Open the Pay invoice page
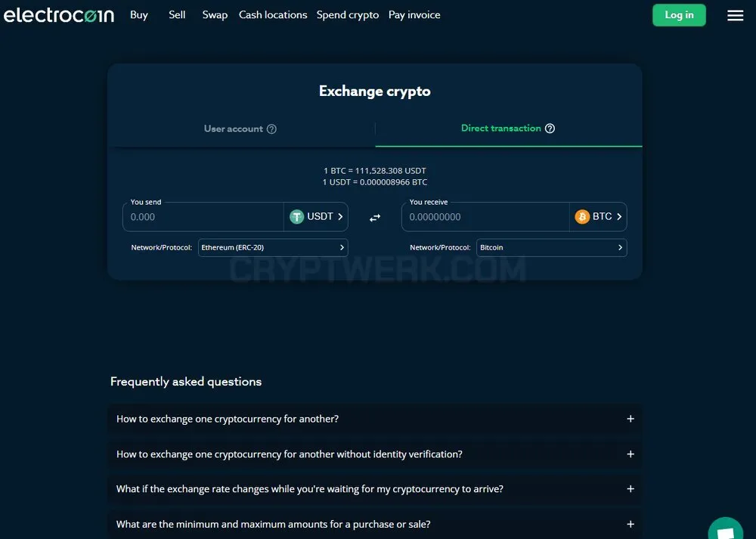The width and height of the screenshot is (756, 539). click(414, 15)
